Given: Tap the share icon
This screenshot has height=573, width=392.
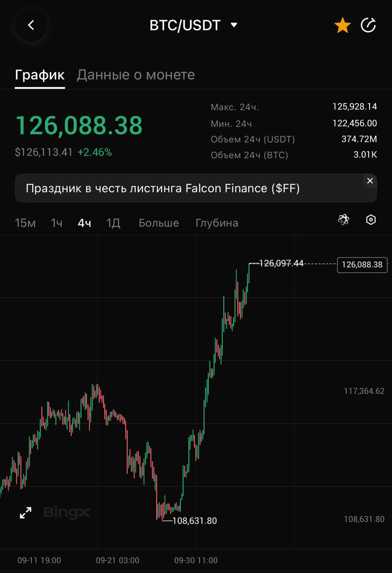Looking at the screenshot, I should pyautogui.click(x=368, y=26).
